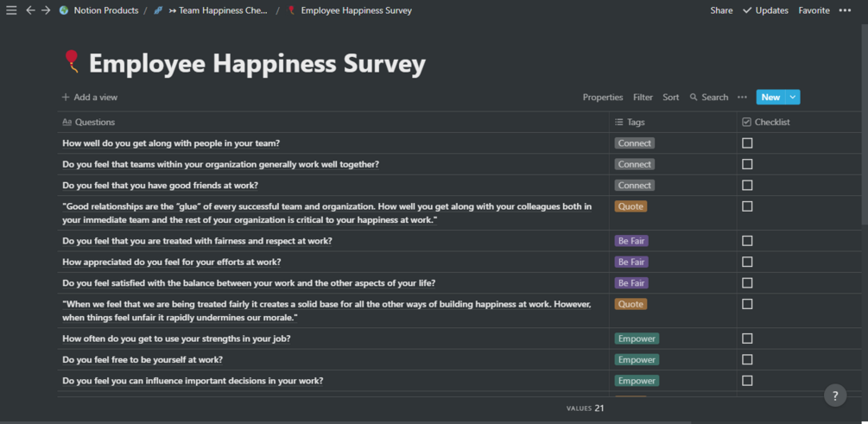The image size is (868, 424).
Task: Open the sidebar hamburger menu
Action: [x=11, y=10]
